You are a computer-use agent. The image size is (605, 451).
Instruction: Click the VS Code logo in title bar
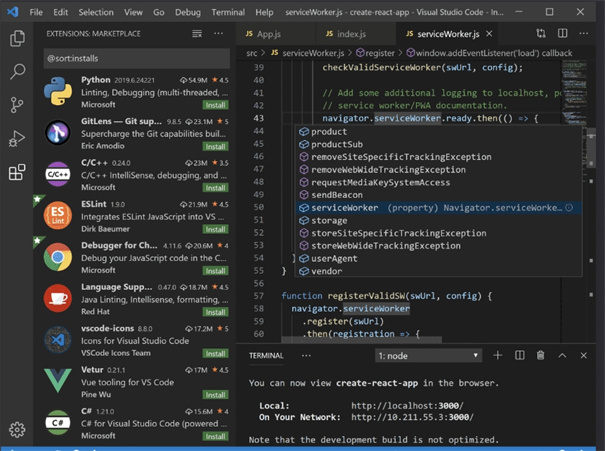(x=13, y=12)
